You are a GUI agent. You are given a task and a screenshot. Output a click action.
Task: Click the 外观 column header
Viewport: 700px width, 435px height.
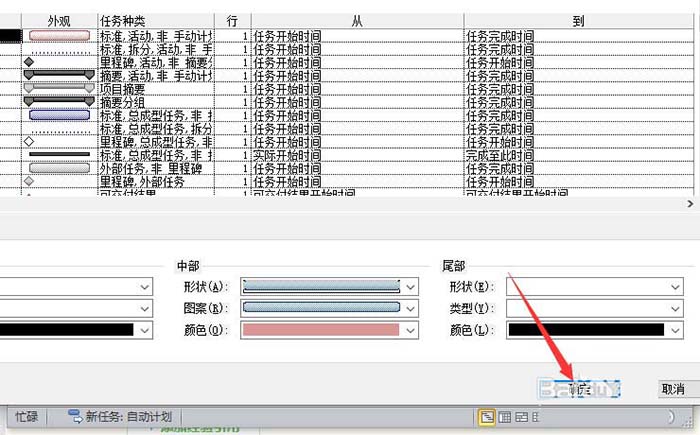click(59, 21)
